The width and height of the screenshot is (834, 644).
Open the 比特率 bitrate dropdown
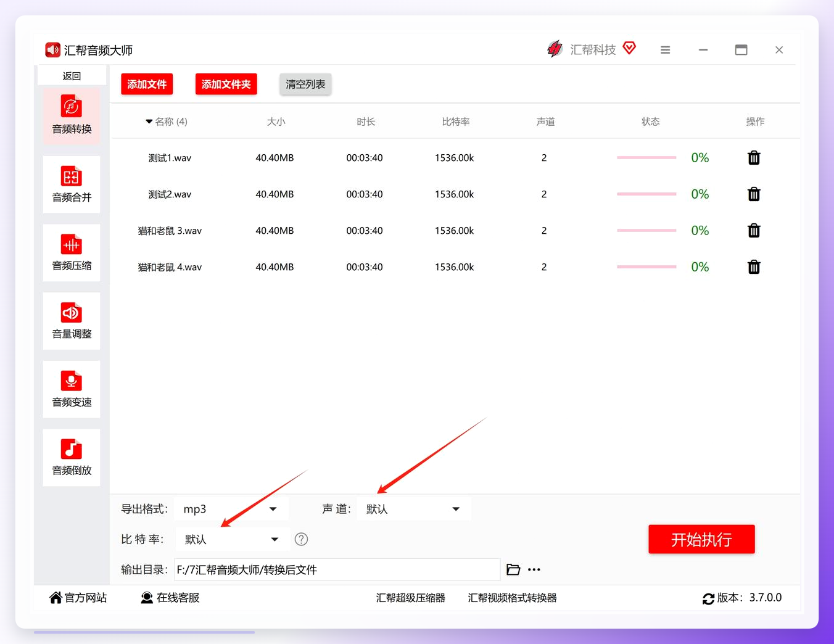(x=232, y=539)
